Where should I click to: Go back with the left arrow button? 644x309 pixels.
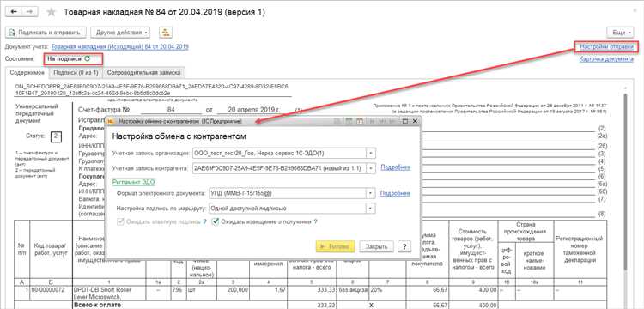pos(14,12)
